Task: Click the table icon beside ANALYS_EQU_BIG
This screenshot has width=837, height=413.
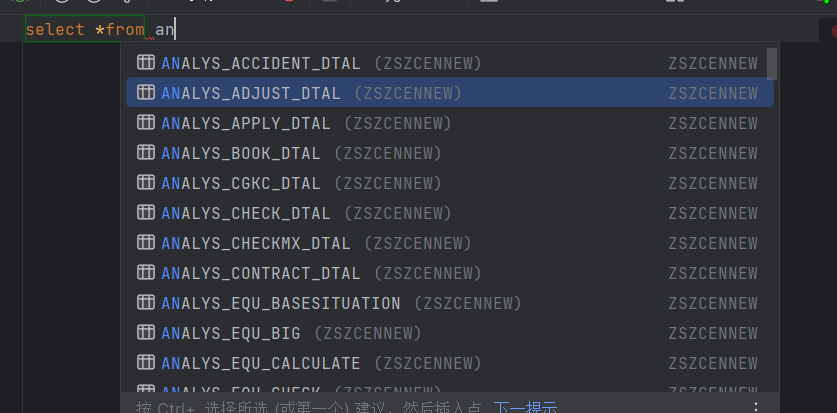Action: (146, 333)
